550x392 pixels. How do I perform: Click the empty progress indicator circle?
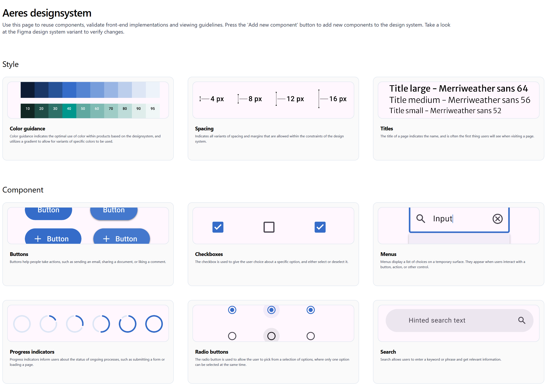22,324
